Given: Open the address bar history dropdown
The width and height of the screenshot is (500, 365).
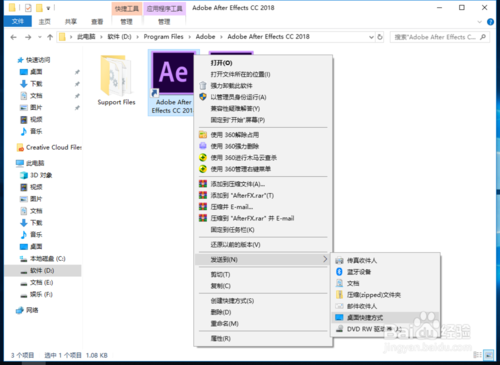Looking at the screenshot, I should pos(371,37).
